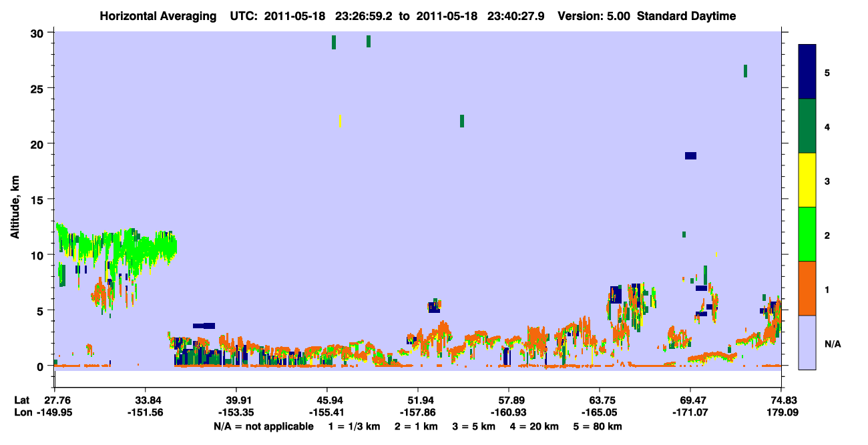Select the altitude axis tick '10'
Image resolution: width=868 pixels, height=445 pixels.
[x=38, y=255]
